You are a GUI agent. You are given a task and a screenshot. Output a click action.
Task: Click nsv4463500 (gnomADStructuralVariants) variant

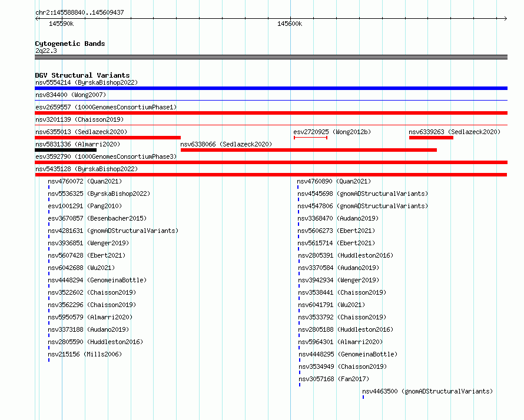tap(428, 391)
